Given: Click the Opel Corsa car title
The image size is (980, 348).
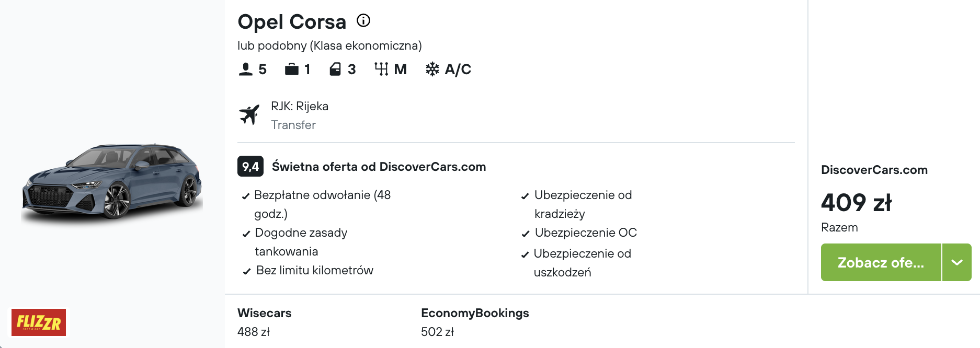Looking at the screenshot, I should 292,22.
